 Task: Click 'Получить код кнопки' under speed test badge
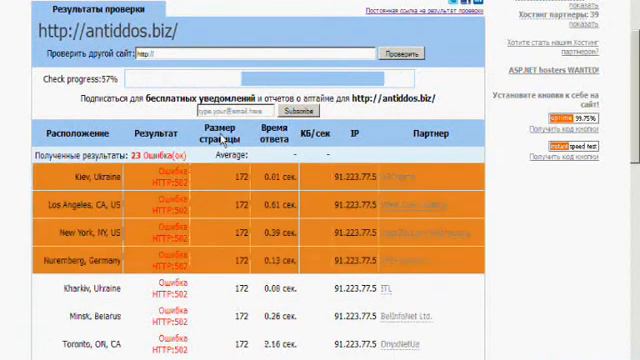pyautogui.click(x=564, y=157)
